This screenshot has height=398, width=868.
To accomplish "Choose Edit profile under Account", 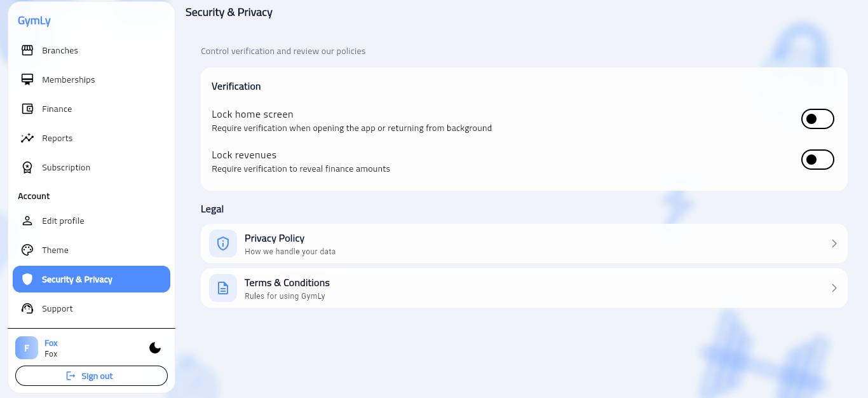I will coord(92,221).
